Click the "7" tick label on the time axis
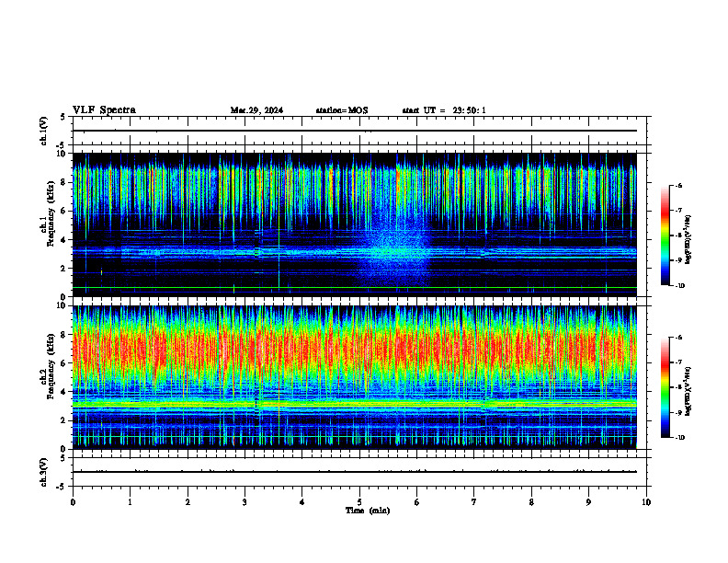This screenshot has height=563, width=728. click(x=474, y=502)
